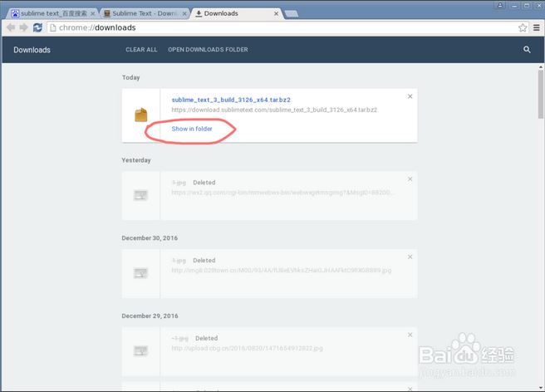Bookmark this page with star icon
Image resolution: width=545 pixels, height=392 pixels.
click(x=523, y=27)
